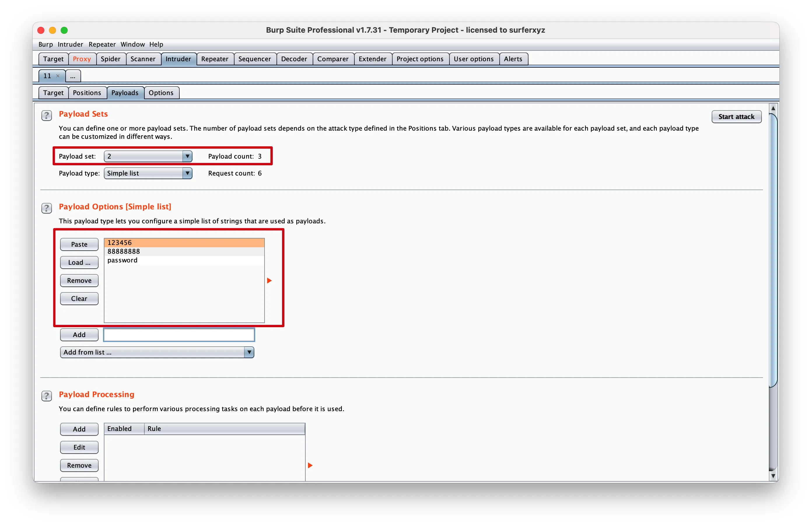This screenshot has width=812, height=526.
Task: Select the top-level Intruder tab
Action: coord(178,59)
